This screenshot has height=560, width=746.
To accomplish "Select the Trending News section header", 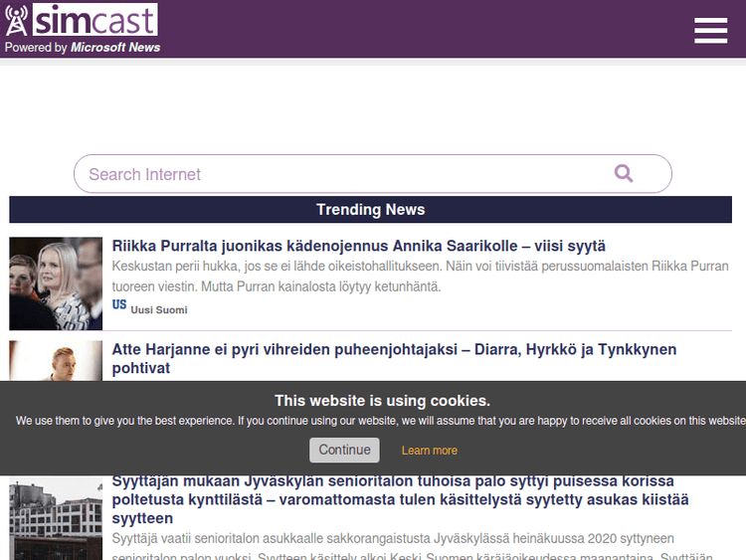I will 370,210.
